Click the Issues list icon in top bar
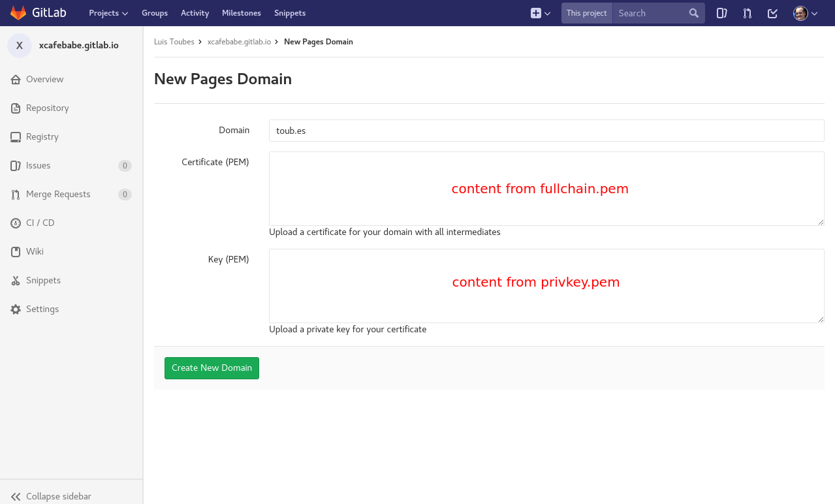 point(721,12)
